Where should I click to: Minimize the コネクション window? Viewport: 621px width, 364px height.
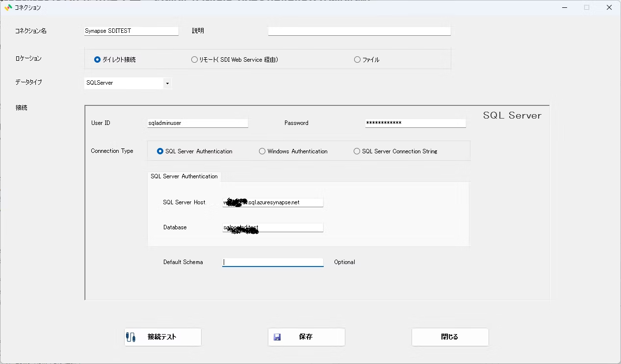564,7
